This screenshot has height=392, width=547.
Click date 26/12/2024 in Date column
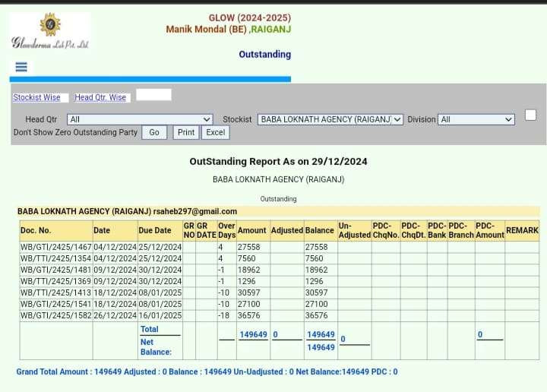pos(115,315)
